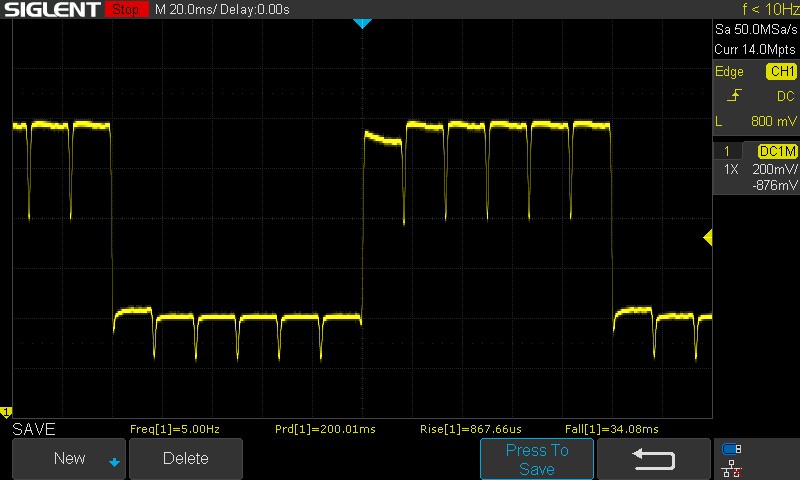The image size is (800, 480).
Task: Click the return back arrow icon
Action: pos(654,459)
